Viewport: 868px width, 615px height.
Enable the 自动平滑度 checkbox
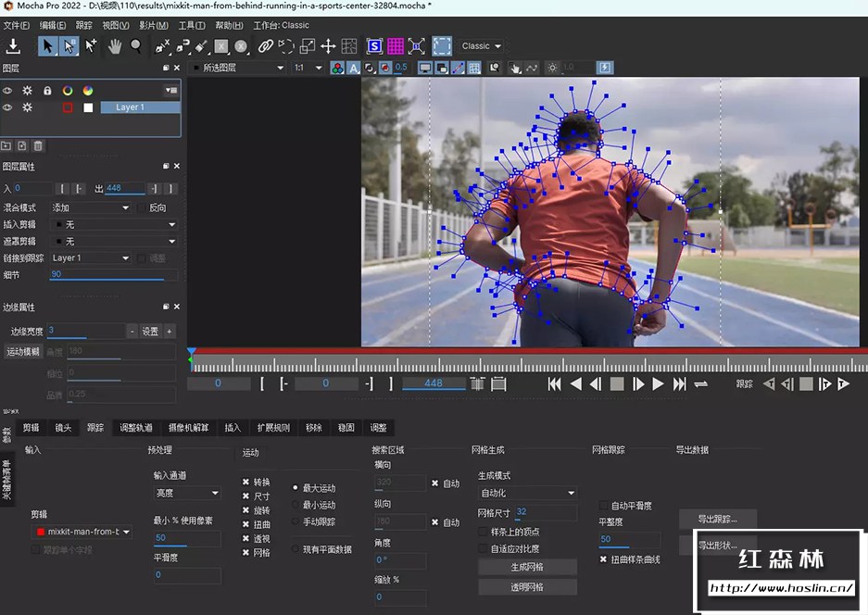pos(604,506)
